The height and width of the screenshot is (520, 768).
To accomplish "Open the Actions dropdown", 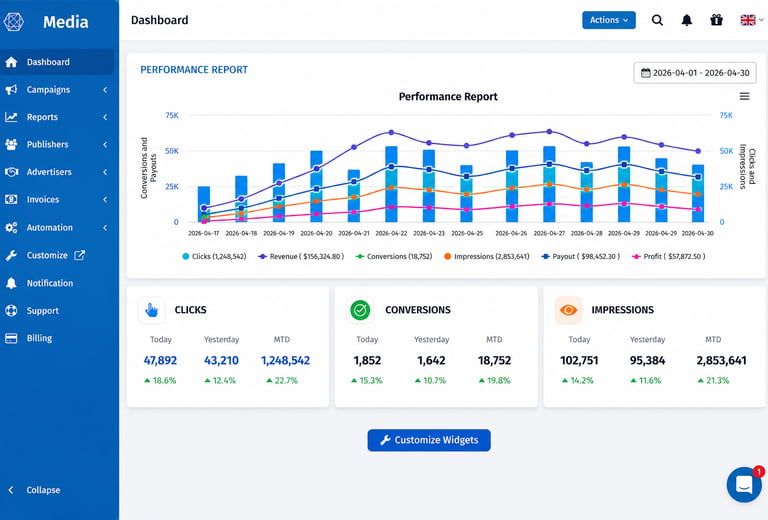I will (609, 20).
